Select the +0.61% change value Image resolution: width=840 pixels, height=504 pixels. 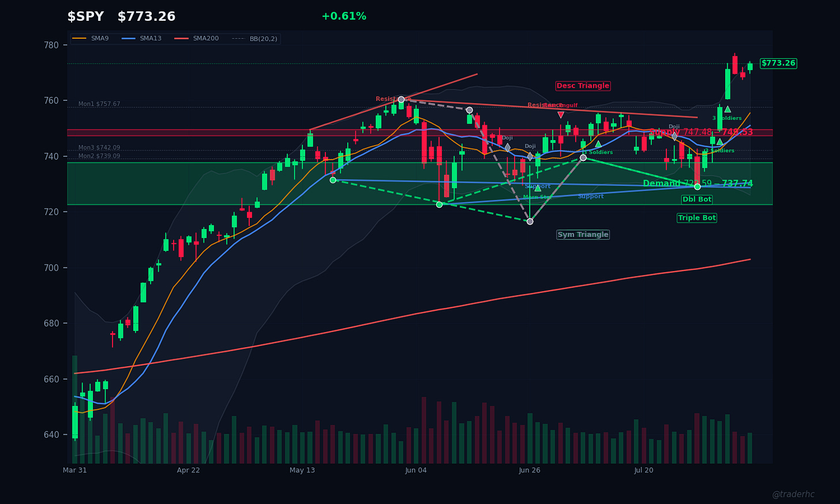344,17
